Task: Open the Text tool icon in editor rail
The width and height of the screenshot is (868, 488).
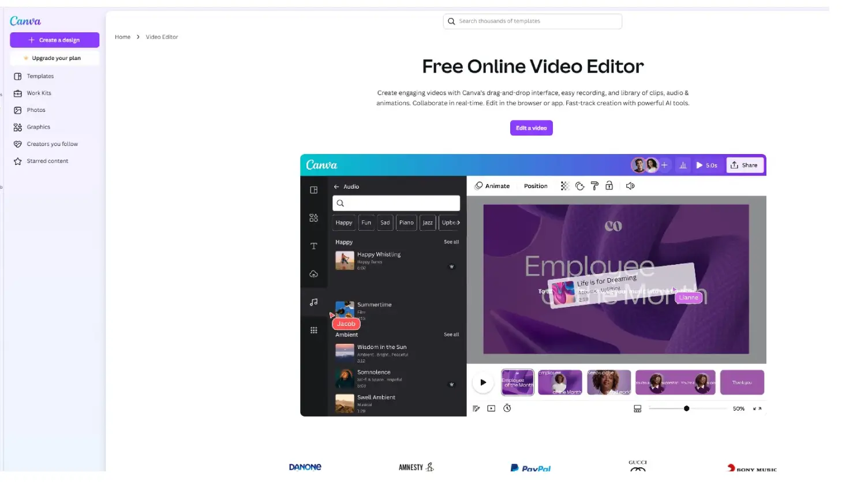Action: [x=313, y=246]
